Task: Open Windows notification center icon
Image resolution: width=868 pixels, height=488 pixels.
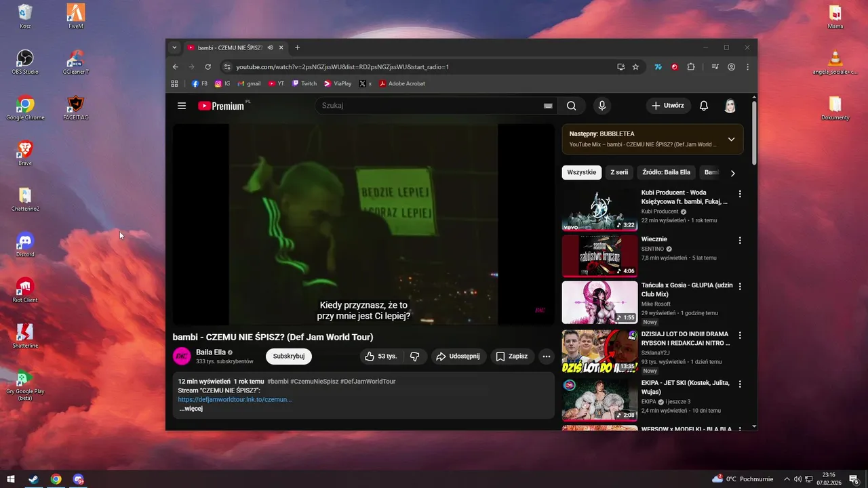Action: [x=854, y=479]
